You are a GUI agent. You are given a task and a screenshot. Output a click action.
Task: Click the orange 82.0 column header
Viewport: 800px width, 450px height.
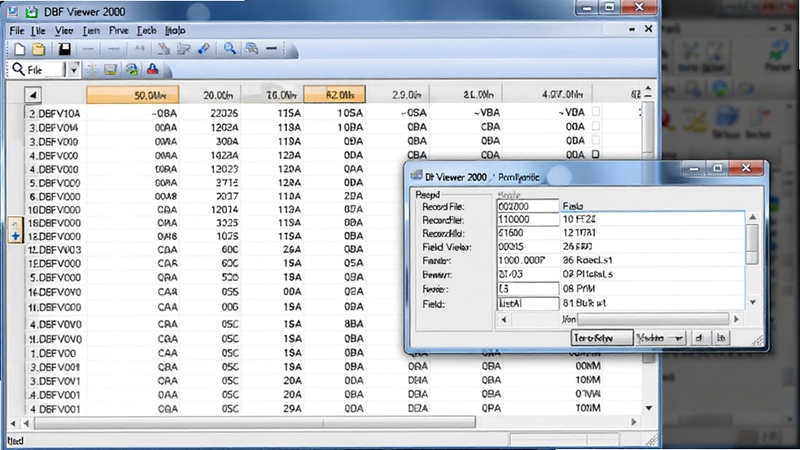[335, 94]
